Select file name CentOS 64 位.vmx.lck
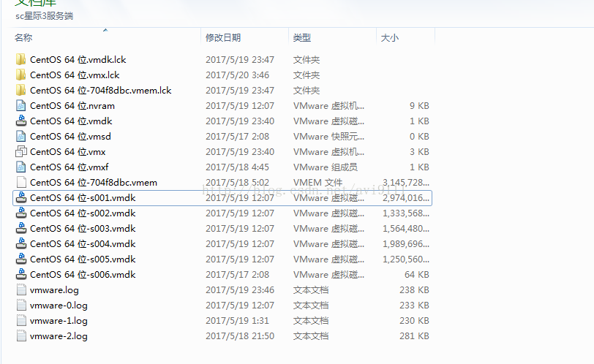Viewport: 594px width, 364px height. pos(75,75)
